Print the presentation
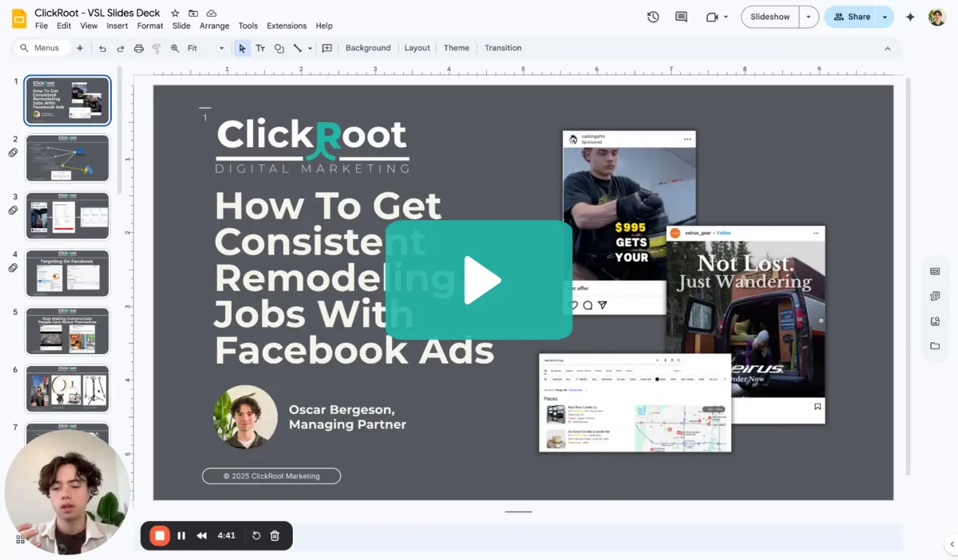The height and width of the screenshot is (560, 958). point(139,48)
